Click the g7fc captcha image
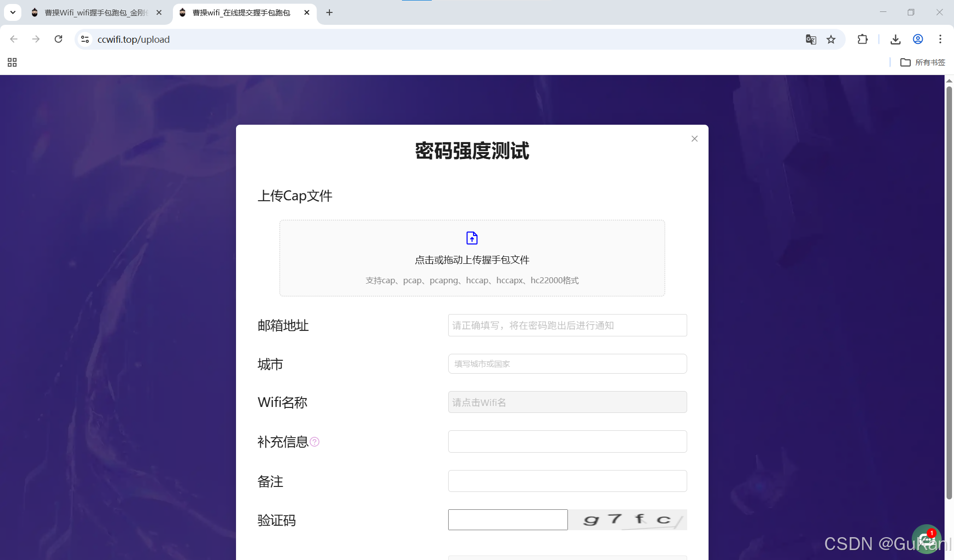Screen dimensions: 954x560 (627, 519)
